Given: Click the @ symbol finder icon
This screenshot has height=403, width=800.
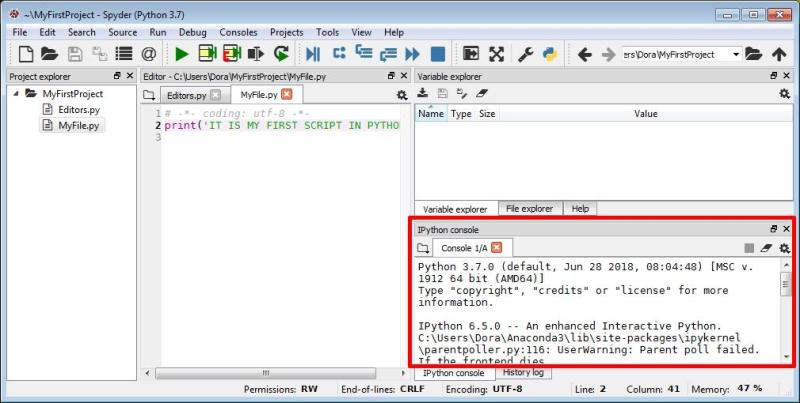Looking at the screenshot, I should coord(148,54).
